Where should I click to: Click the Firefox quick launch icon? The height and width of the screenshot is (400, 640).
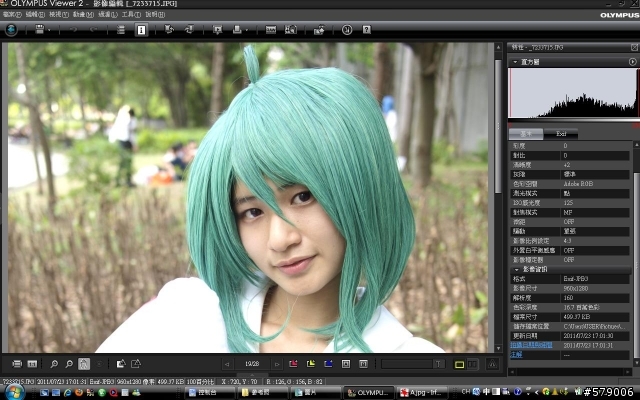pyautogui.click(x=79, y=393)
